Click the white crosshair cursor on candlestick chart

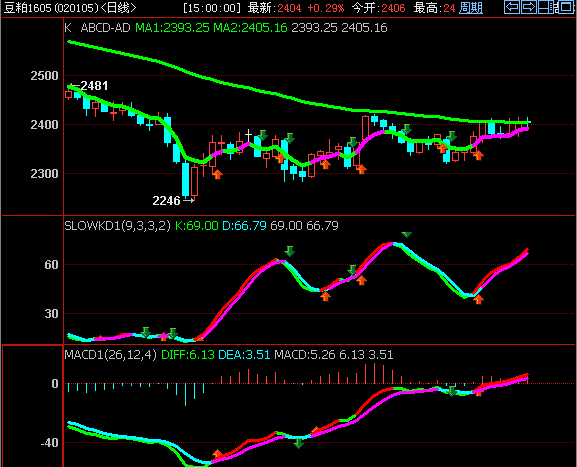tap(248, 135)
